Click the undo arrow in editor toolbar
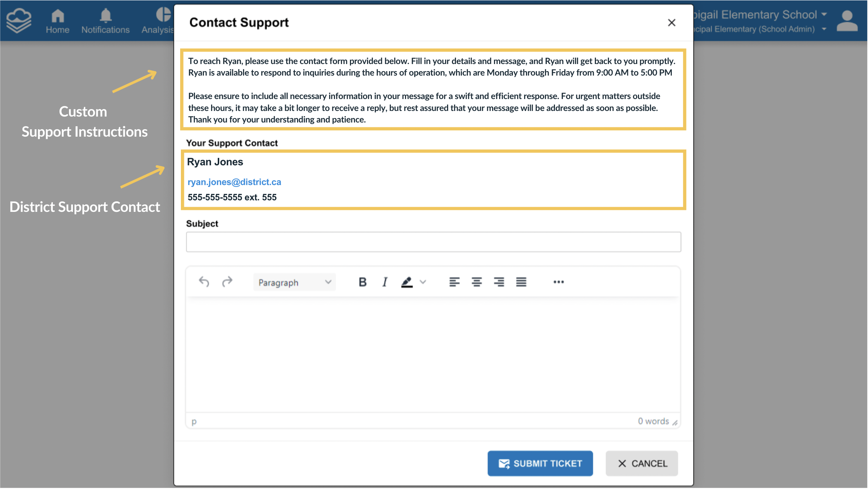Image resolution: width=868 pixels, height=490 pixels. coord(204,282)
